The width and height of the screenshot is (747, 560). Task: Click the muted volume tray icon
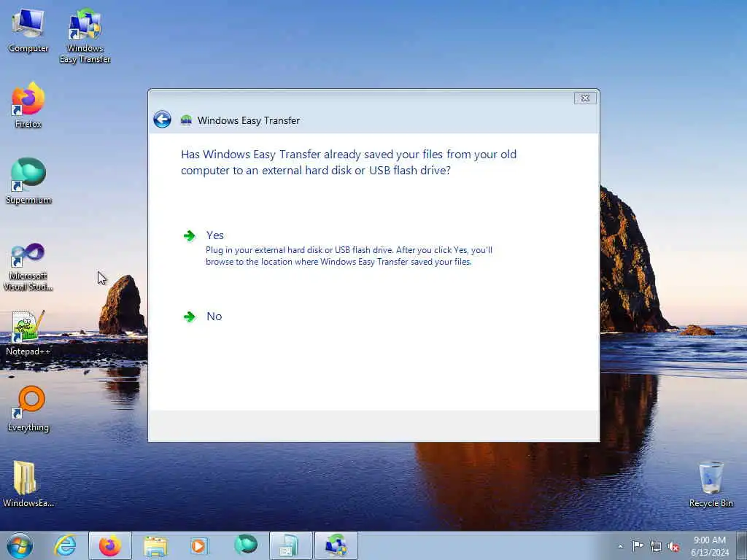point(673,547)
